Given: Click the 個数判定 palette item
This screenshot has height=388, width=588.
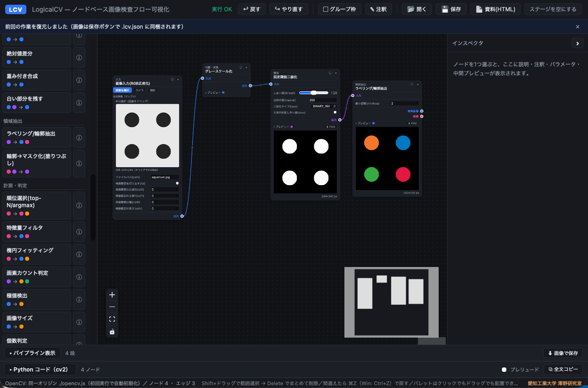Looking at the screenshot, I should tap(37, 340).
